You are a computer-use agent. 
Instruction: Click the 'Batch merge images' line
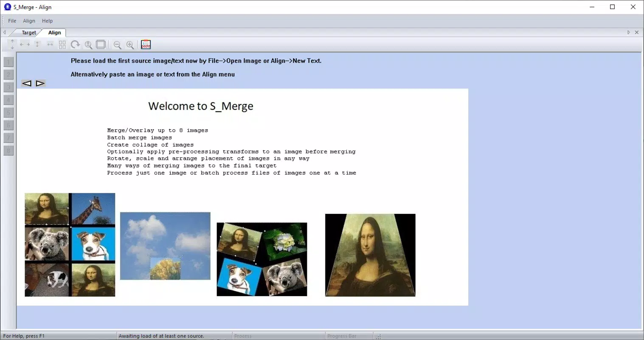pos(140,138)
